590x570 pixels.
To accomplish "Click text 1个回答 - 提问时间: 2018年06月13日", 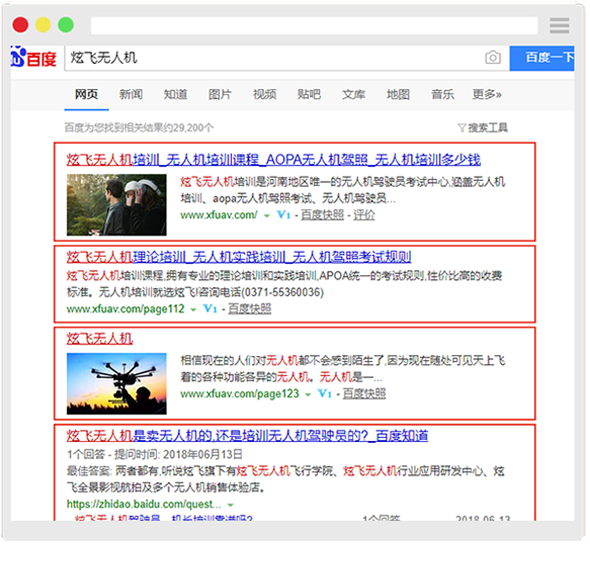I will point(155,454).
